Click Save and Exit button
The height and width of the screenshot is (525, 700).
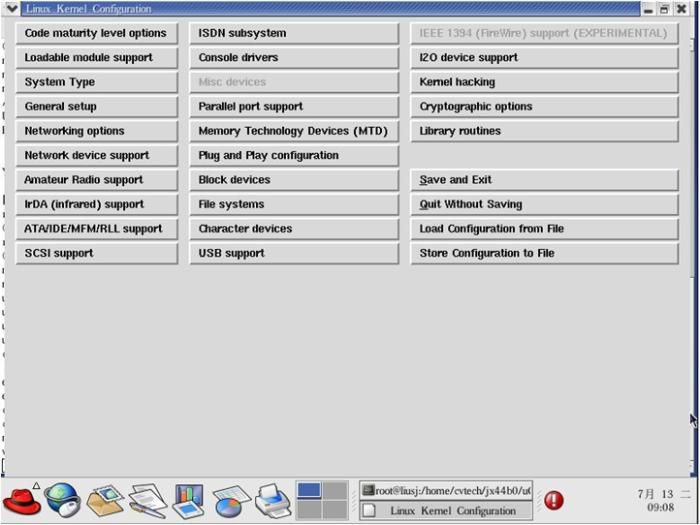pyautogui.click(x=544, y=180)
